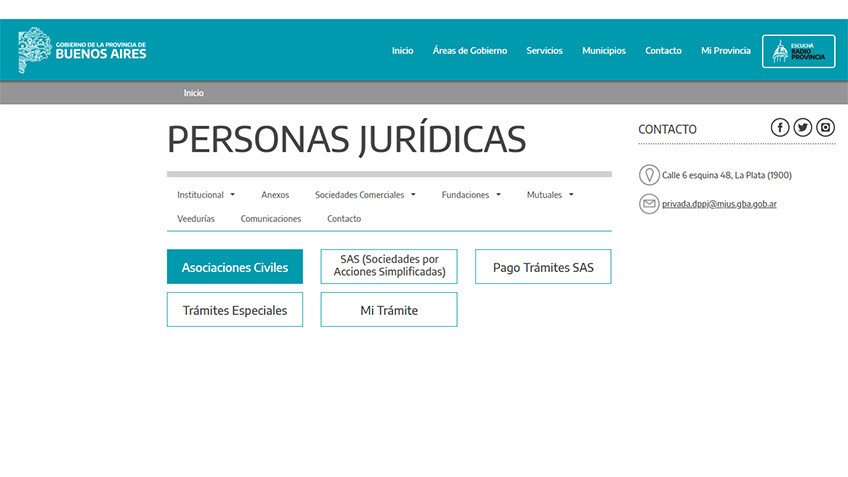Expand the Mutuales dropdown
The height and width of the screenshot is (477, 848).
[x=550, y=195]
